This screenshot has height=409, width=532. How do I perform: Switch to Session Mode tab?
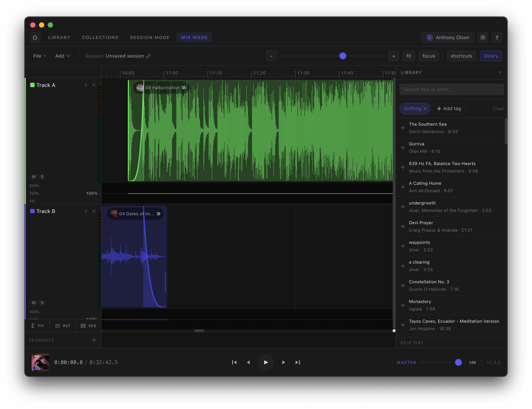[x=150, y=37]
